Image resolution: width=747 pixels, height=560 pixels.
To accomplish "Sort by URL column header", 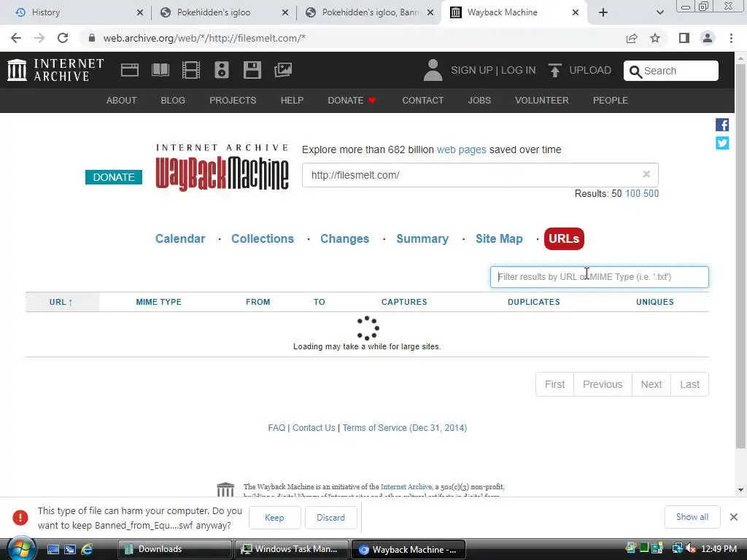I will coord(61,302).
